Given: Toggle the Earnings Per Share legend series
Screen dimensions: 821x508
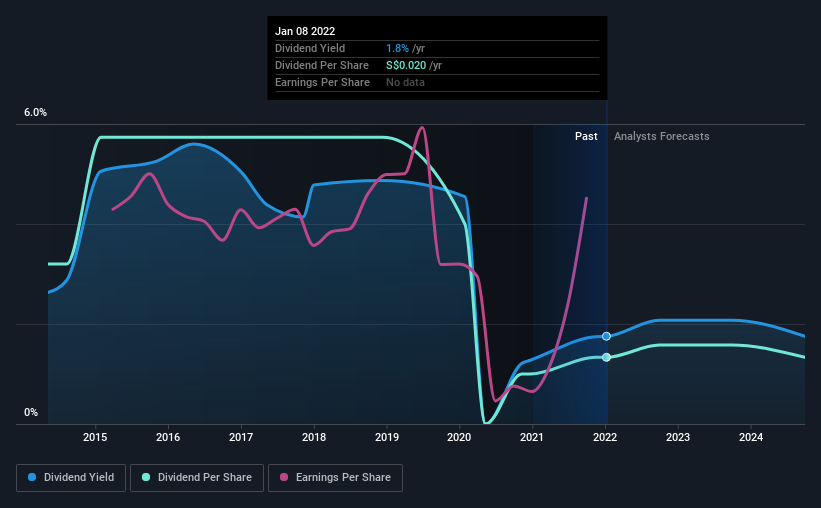Looking at the screenshot, I should click(335, 478).
